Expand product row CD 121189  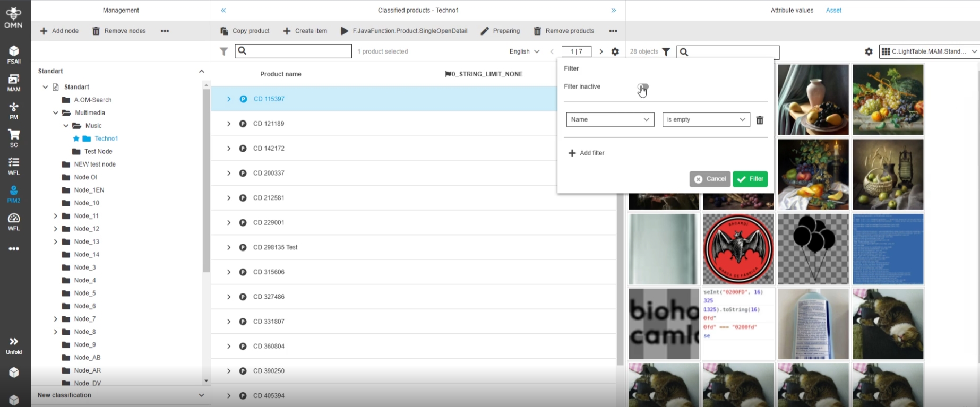(x=229, y=124)
